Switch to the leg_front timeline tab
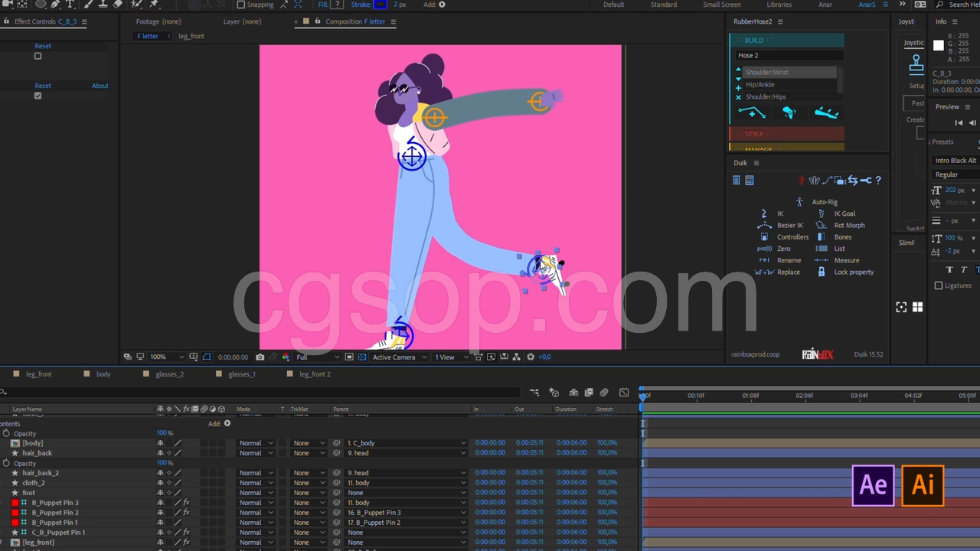The height and width of the screenshot is (551, 980). click(x=38, y=374)
